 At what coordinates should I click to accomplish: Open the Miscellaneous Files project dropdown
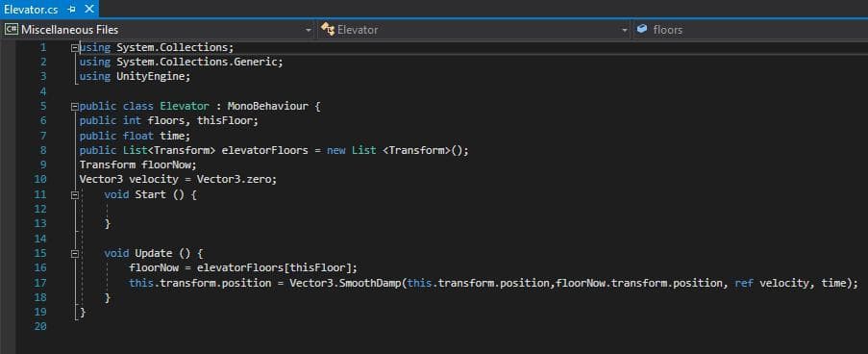[159, 30]
